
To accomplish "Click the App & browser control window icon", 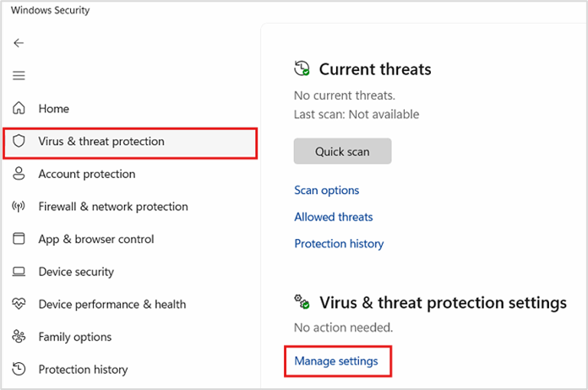I will pyautogui.click(x=19, y=239).
